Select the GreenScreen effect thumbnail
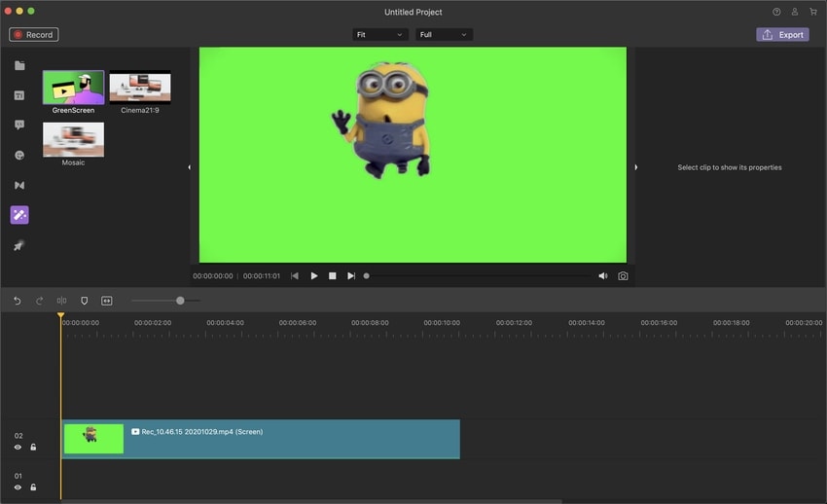Image resolution: width=827 pixels, height=504 pixels. pos(73,88)
